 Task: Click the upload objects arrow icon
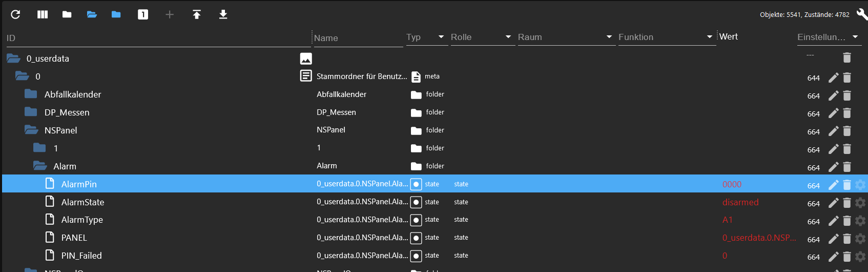197,14
